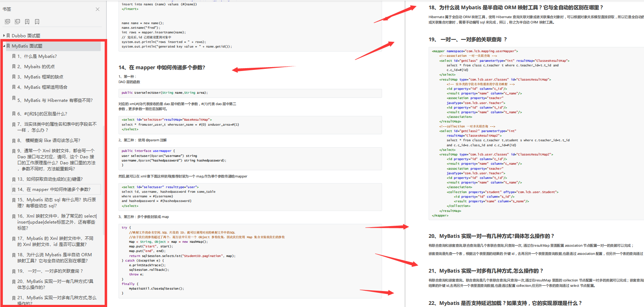Click the bookmark icon beside 13、如何获取自动生成的键值

point(14,179)
